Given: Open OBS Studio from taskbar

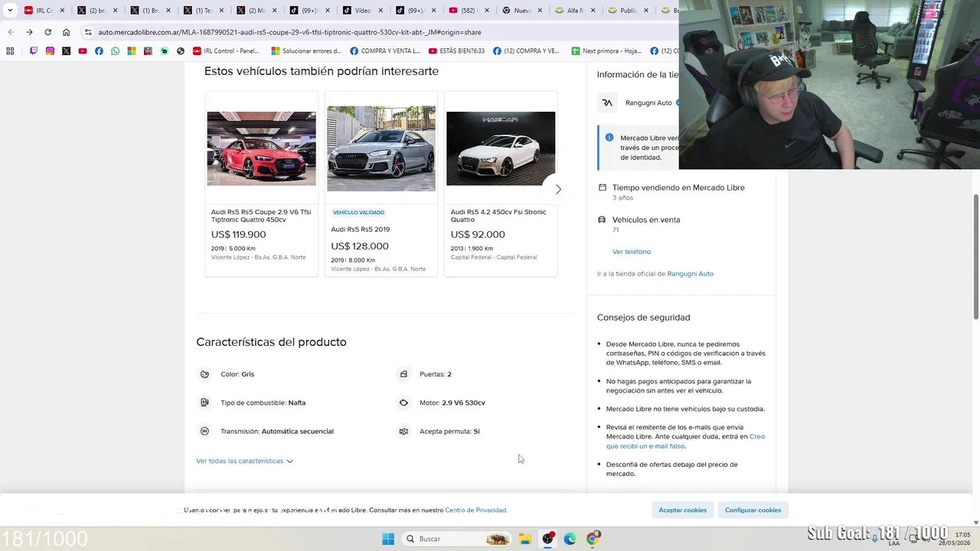Looking at the screenshot, I should (547, 539).
